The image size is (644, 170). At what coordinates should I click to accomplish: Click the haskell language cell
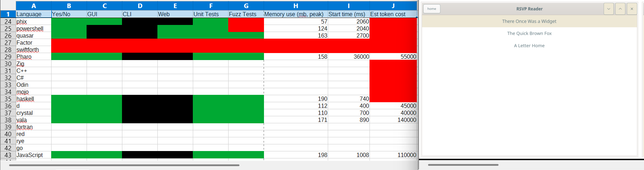coord(34,99)
